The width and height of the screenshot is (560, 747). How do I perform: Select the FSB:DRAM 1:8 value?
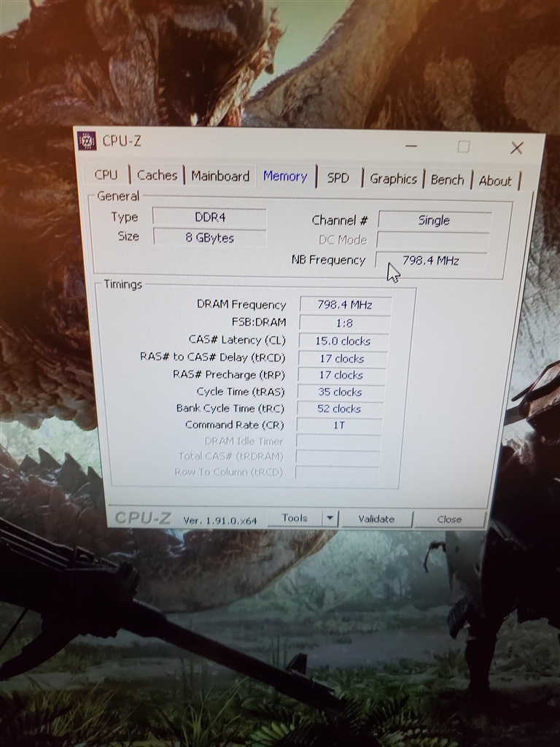click(x=344, y=323)
